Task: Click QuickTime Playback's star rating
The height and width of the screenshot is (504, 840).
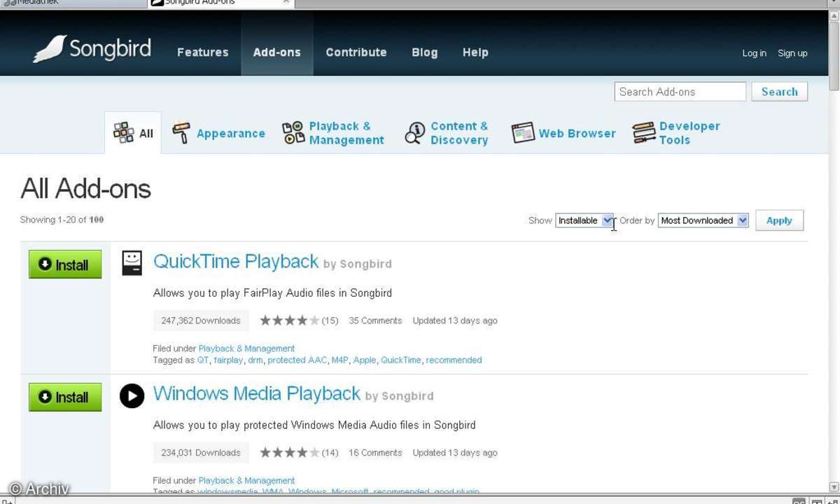Action: pyautogui.click(x=290, y=321)
